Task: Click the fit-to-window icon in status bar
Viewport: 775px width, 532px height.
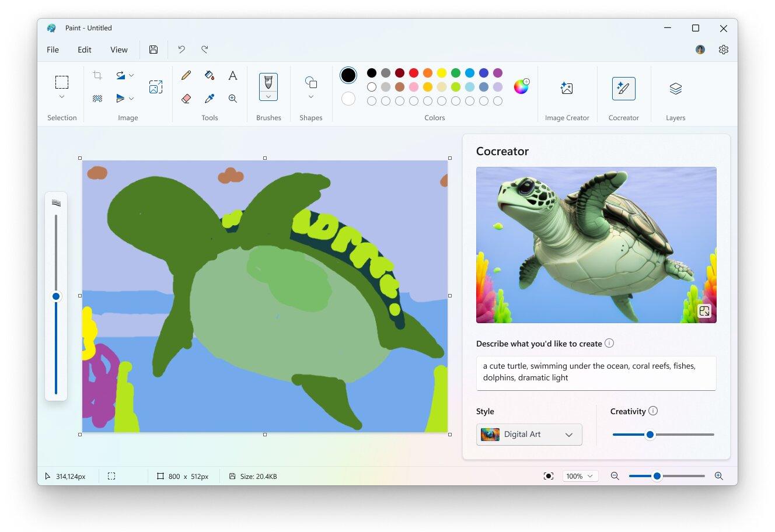Action: pos(549,476)
